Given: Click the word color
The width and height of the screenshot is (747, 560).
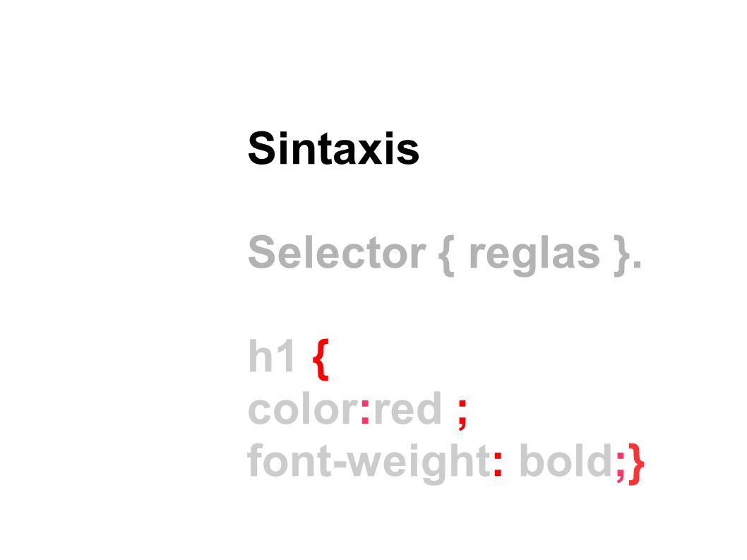Looking at the screenshot, I should pos(302,408).
